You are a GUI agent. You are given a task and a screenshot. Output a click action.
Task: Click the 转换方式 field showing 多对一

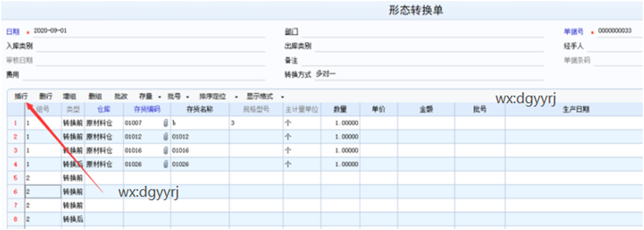pos(429,75)
